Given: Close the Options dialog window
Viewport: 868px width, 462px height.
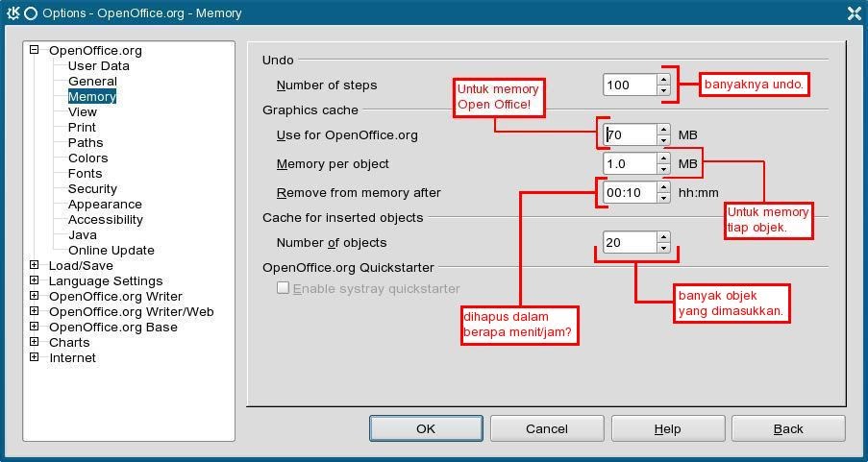Looking at the screenshot, I should (855, 12).
